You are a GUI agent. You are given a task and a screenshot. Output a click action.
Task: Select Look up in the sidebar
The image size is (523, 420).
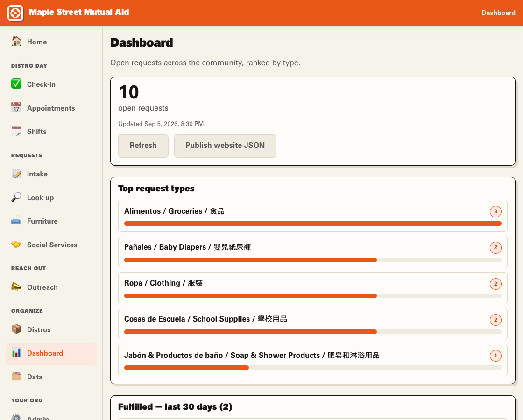[51, 198]
